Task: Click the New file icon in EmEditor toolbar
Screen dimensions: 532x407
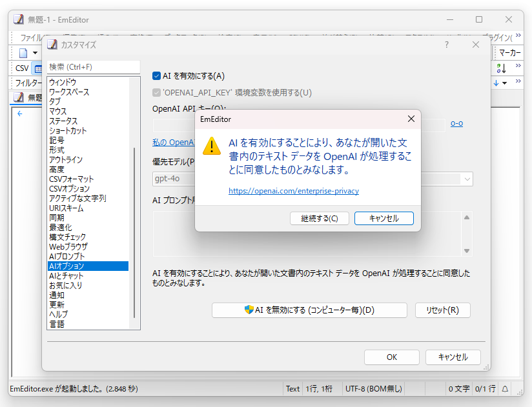Action: 23,53
